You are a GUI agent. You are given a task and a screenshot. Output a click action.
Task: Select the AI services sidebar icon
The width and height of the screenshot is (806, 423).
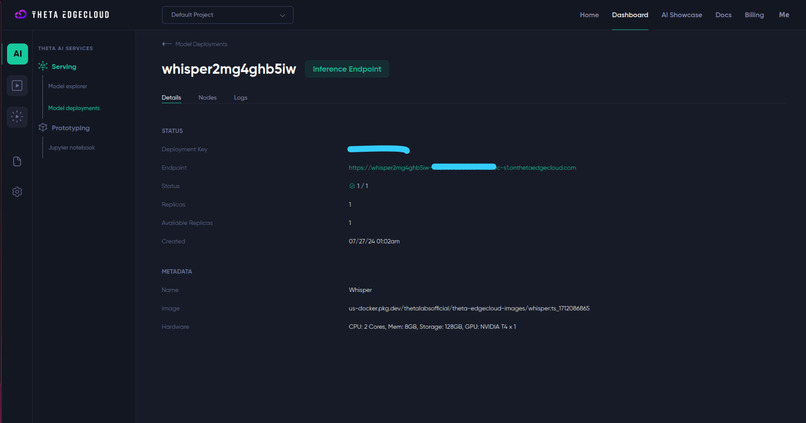(x=17, y=53)
